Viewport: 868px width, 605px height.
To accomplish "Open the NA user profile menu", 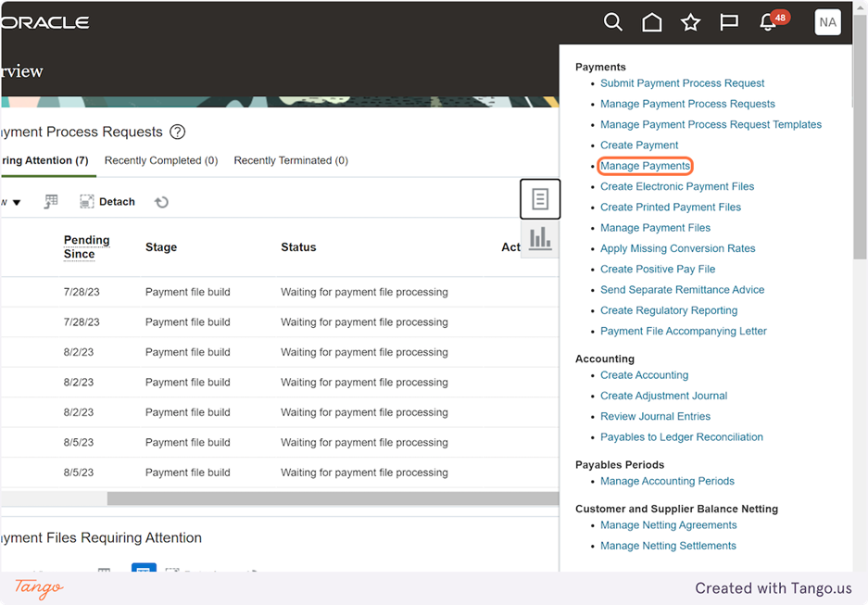I will pos(827,22).
